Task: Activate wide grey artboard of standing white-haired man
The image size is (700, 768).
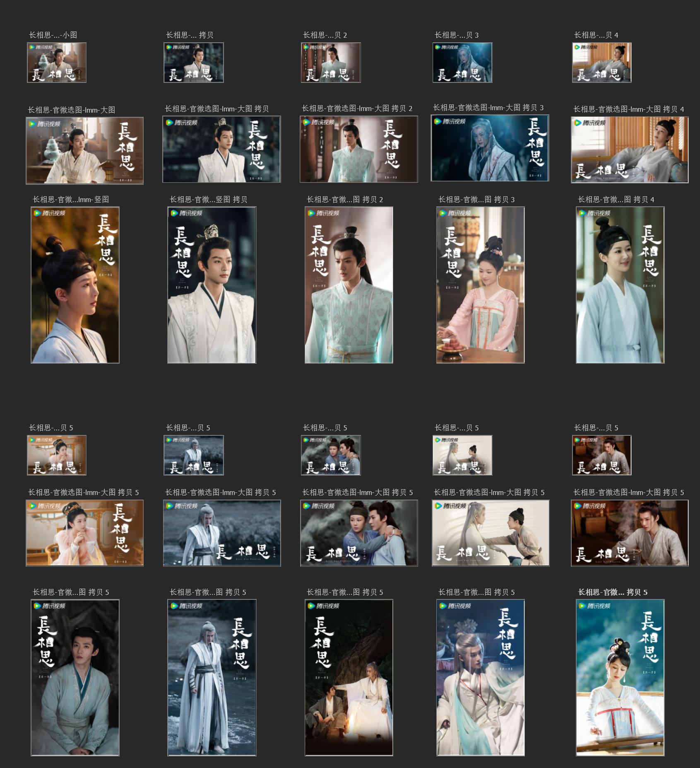Action: coord(222,533)
